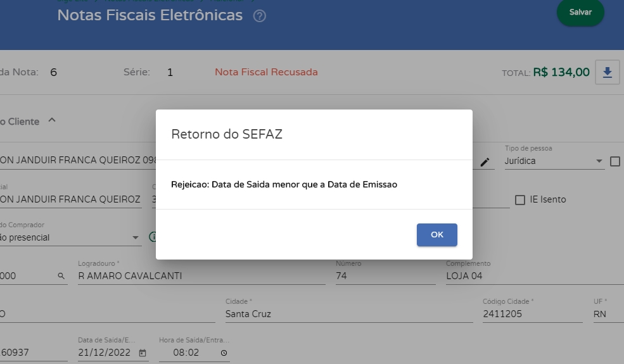This screenshot has height=364, width=624.
Task: Click the Cidade field showing Santa Cruz
Action: point(348,314)
